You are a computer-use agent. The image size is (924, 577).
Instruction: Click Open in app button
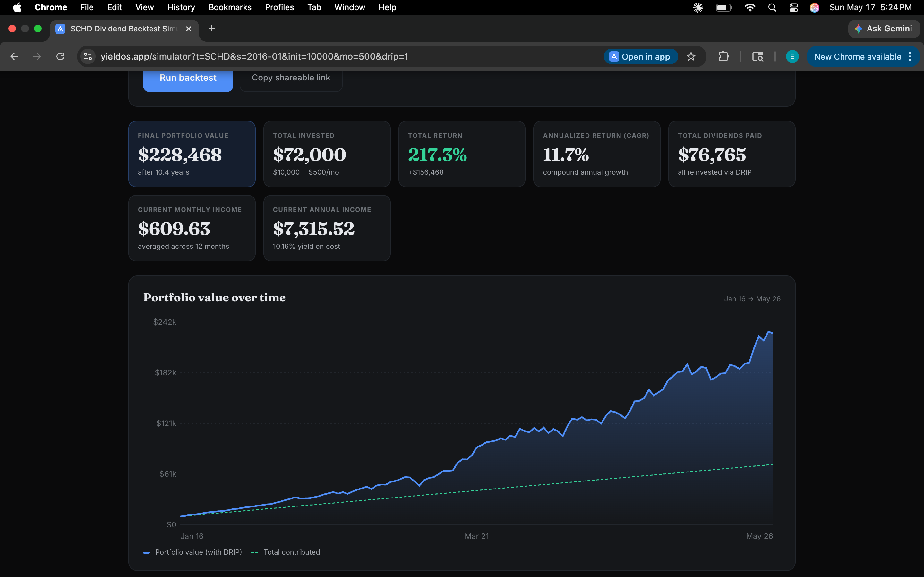640,56
